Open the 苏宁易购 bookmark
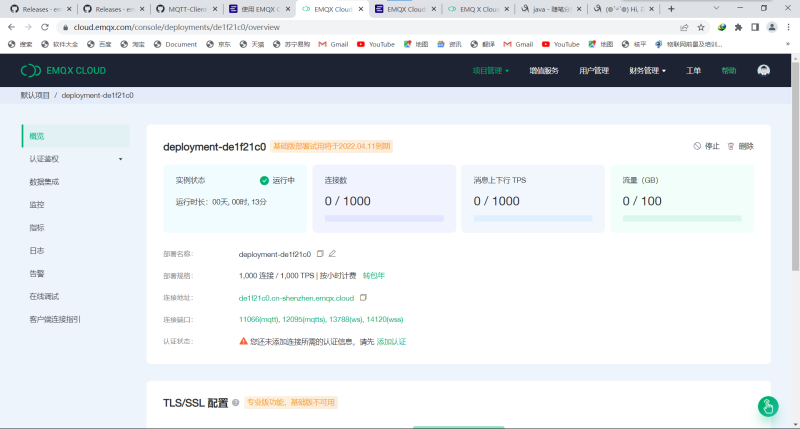 (291, 44)
